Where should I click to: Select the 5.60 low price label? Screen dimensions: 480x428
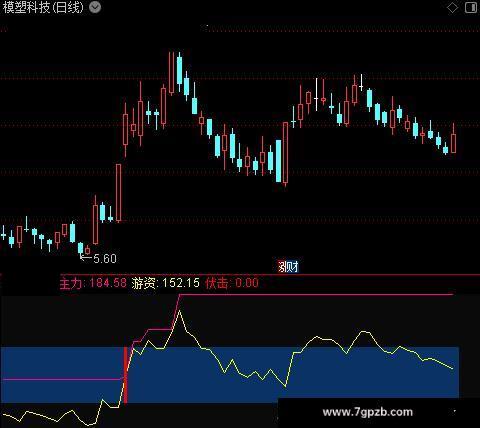click(x=105, y=259)
